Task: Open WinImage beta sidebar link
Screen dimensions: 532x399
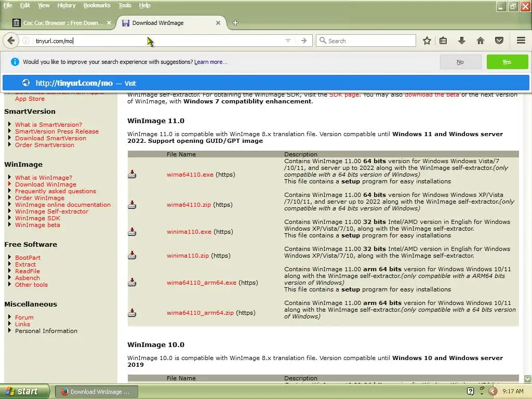Action: coord(37,225)
